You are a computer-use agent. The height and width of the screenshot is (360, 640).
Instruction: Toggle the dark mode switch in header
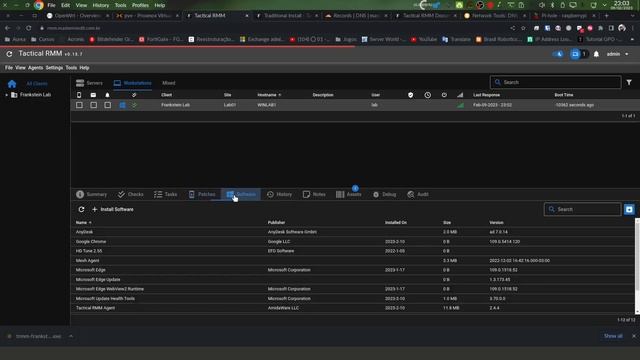[x=558, y=54]
